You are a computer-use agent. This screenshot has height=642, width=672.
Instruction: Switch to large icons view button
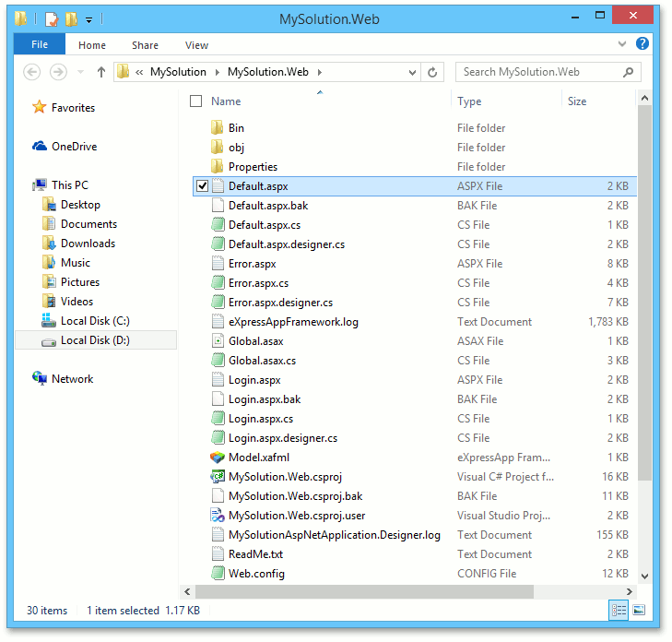coord(639,610)
